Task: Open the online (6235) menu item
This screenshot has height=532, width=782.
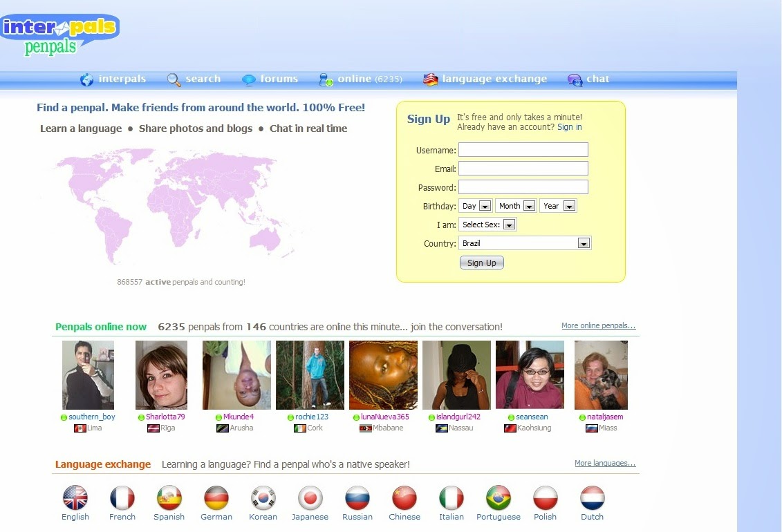Action: pos(369,79)
